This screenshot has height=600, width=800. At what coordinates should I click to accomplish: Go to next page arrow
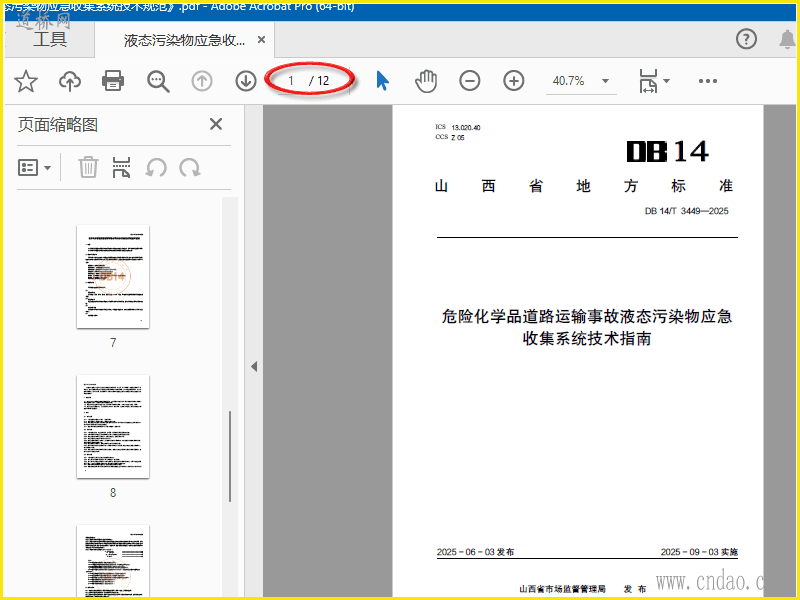pyautogui.click(x=246, y=81)
